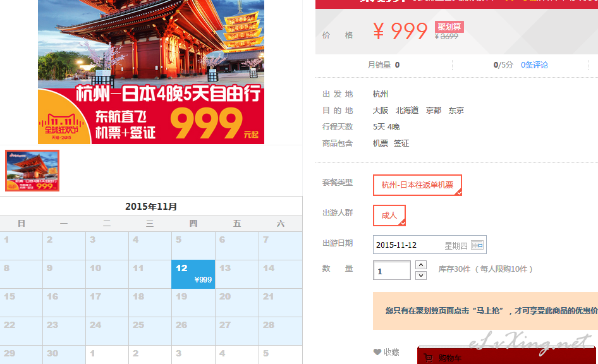Click the 星期四 weekday label
The image size is (598, 364).
[456, 246]
